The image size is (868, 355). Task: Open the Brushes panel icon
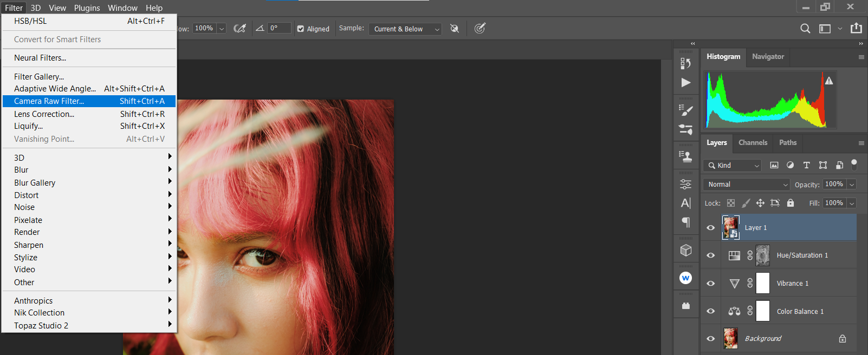pos(685,129)
